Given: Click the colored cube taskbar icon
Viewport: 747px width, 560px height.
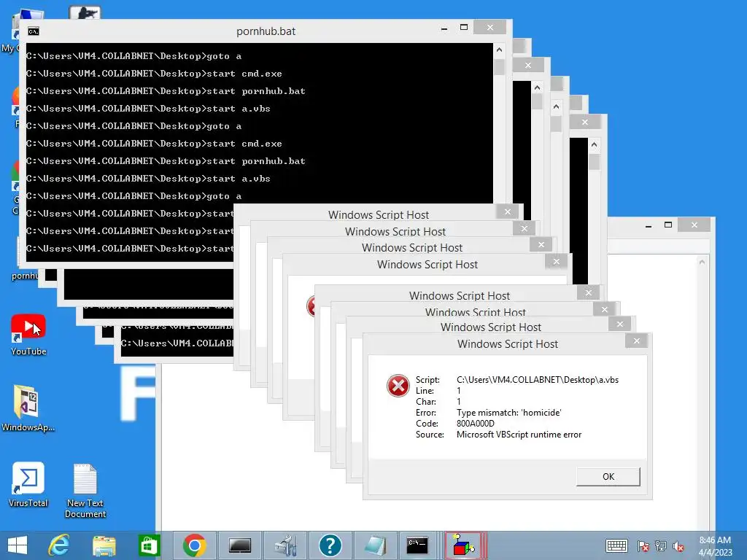Looking at the screenshot, I should [x=465, y=545].
